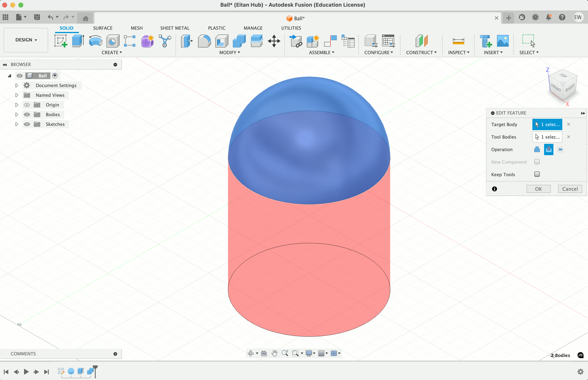This screenshot has height=380, width=588.
Task: Select the Fillet tool icon
Action: pos(204,41)
